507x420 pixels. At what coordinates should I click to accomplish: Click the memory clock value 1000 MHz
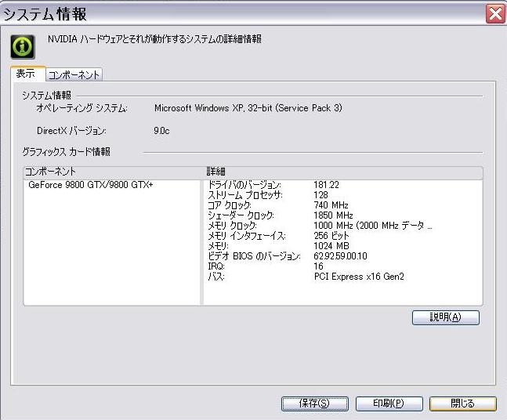(373, 226)
